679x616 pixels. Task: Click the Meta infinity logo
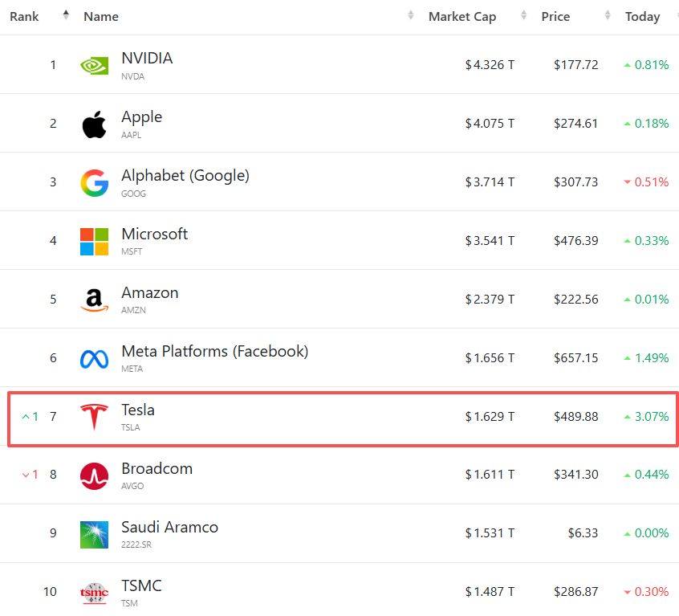[x=94, y=359]
